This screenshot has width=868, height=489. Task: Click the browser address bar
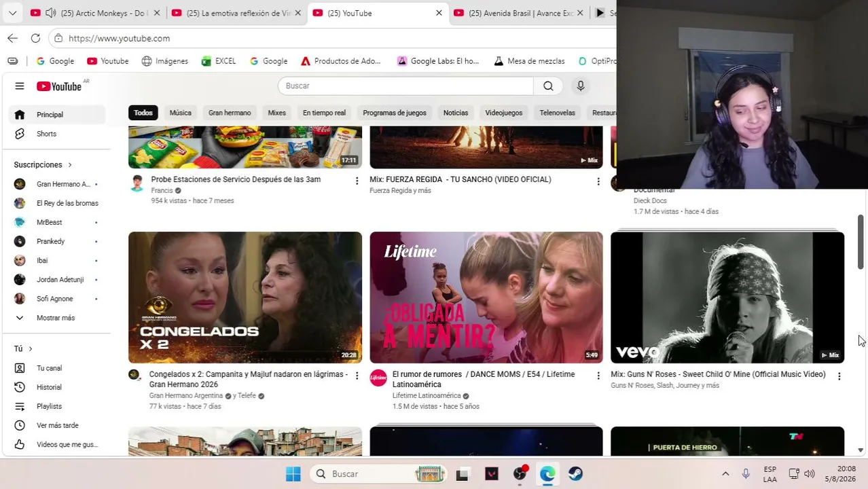[x=333, y=38]
